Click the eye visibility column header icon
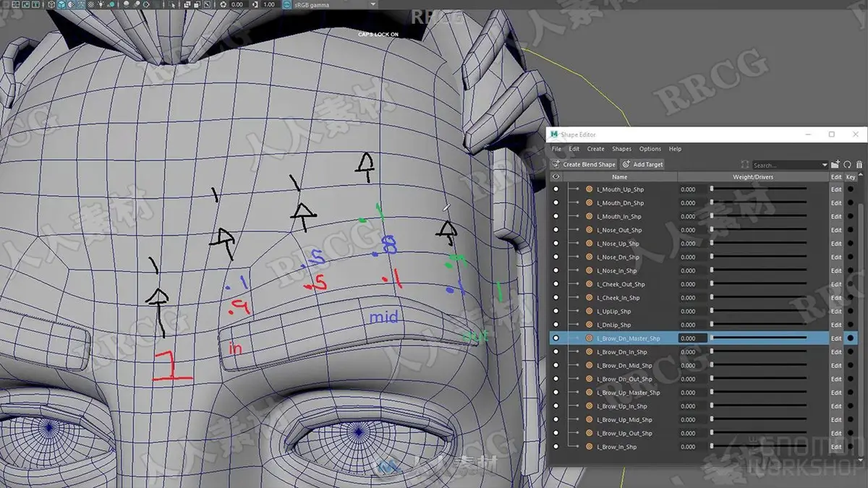The width and height of the screenshot is (868, 488). point(556,176)
